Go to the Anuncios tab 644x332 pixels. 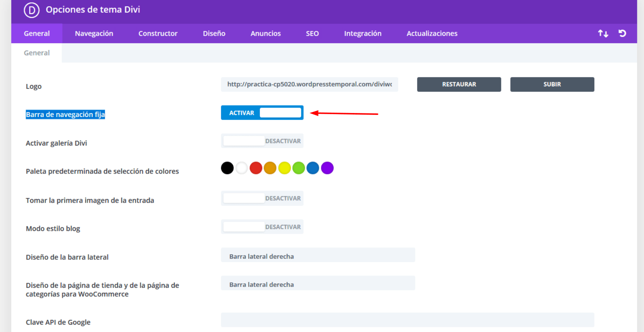(266, 33)
